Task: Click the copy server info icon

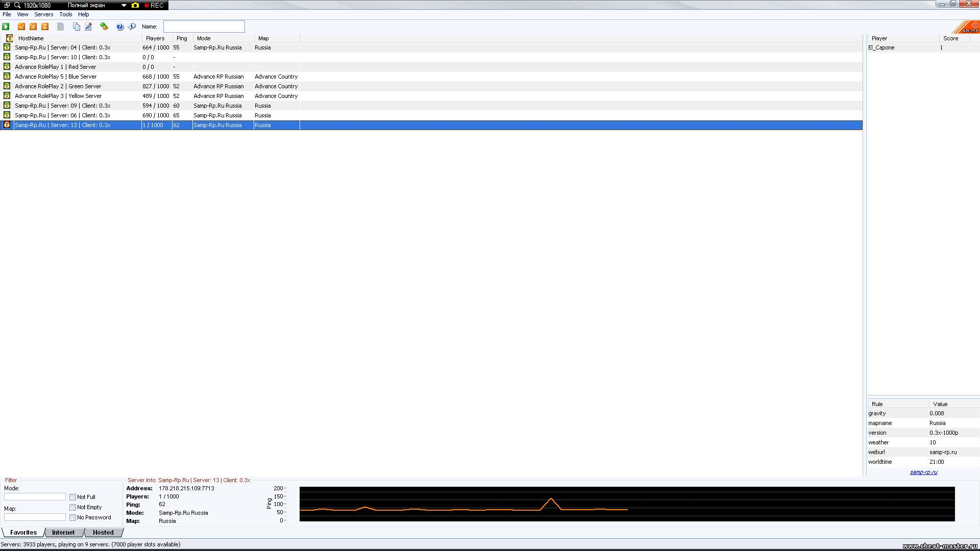Action: pyautogui.click(x=76, y=27)
